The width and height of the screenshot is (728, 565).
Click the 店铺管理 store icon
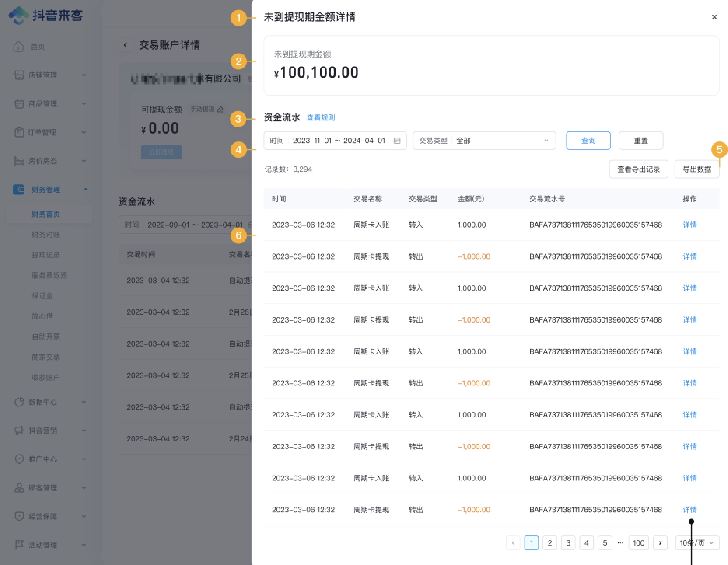(x=19, y=75)
